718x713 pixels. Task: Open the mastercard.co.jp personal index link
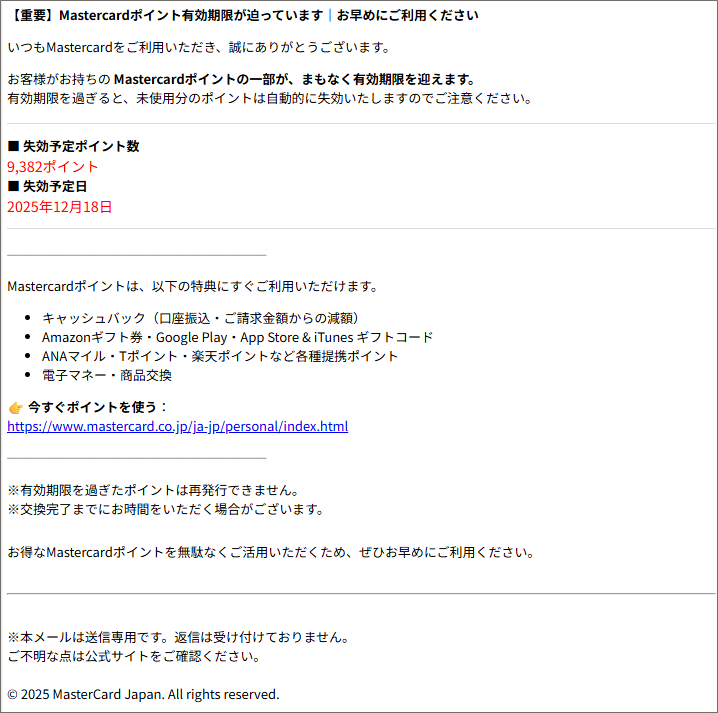point(177,426)
